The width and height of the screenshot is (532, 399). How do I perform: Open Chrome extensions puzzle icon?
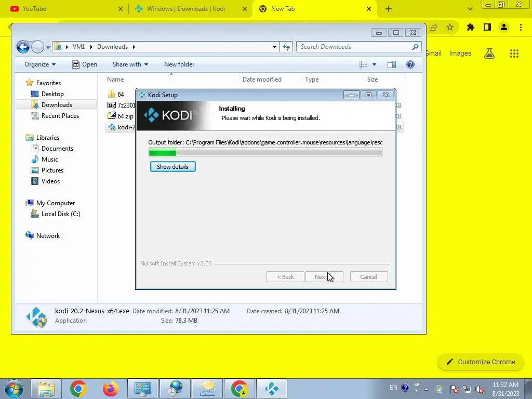(x=470, y=27)
